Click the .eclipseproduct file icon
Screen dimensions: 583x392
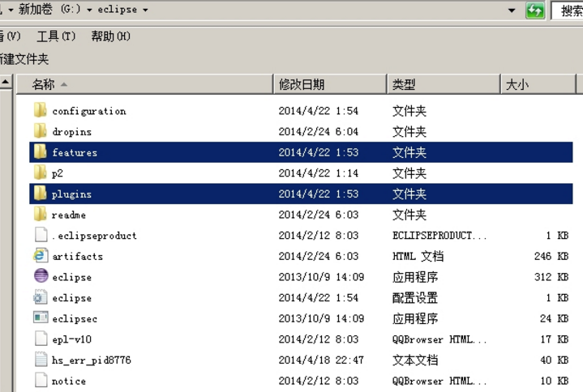coord(41,235)
